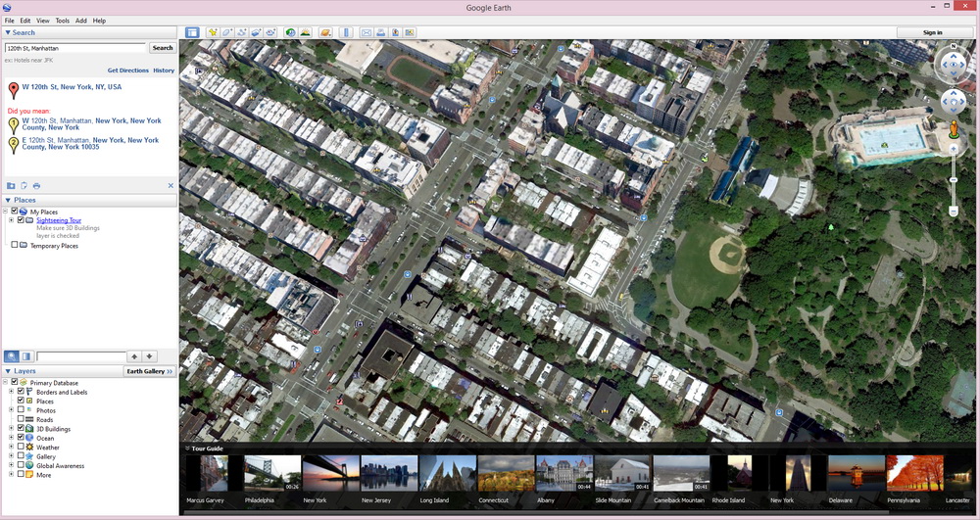Enable the Global Awareness layer checkbox
Viewport: 980px width, 520px height.
click(21, 465)
